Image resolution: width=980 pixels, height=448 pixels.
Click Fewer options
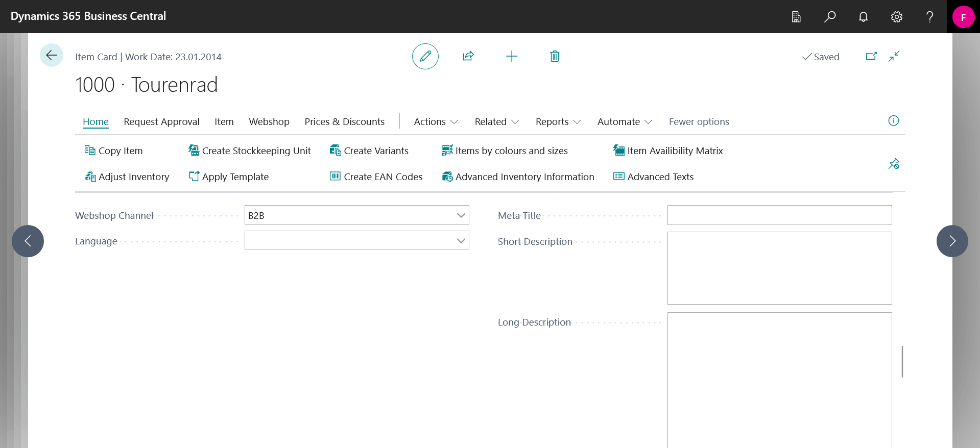[x=699, y=121]
